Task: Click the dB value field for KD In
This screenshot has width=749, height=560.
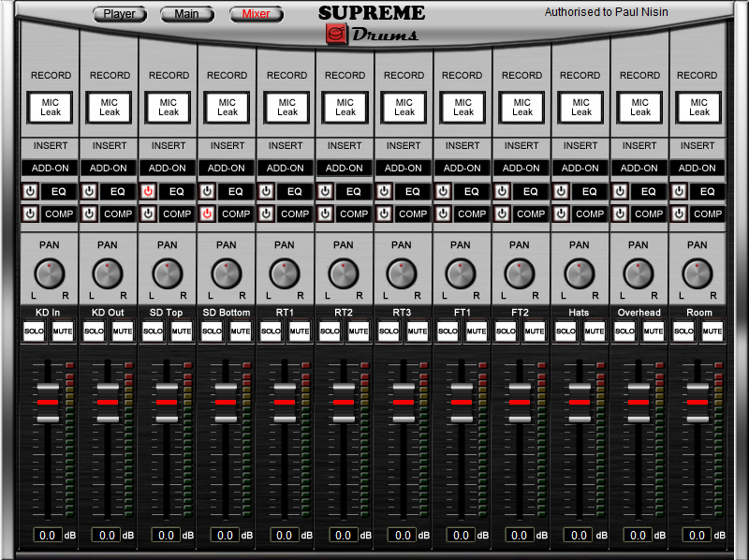Action: 49,536
